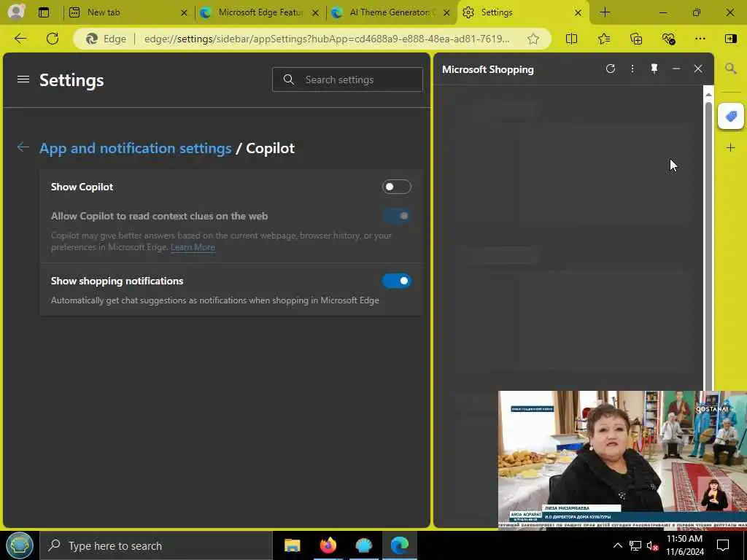Viewport: 747px width, 560px height.
Task: Open the Settings and more ellipsis menu
Action: coord(700,39)
